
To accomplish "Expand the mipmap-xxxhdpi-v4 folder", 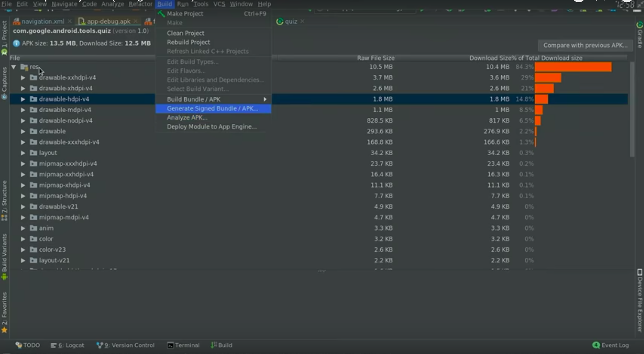I will (23, 164).
